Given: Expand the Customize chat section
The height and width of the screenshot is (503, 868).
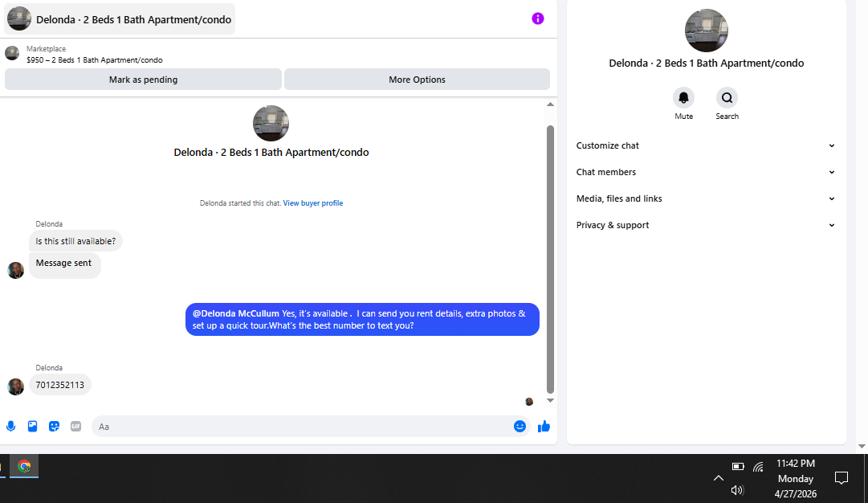Looking at the screenshot, I should pos(706,145).
